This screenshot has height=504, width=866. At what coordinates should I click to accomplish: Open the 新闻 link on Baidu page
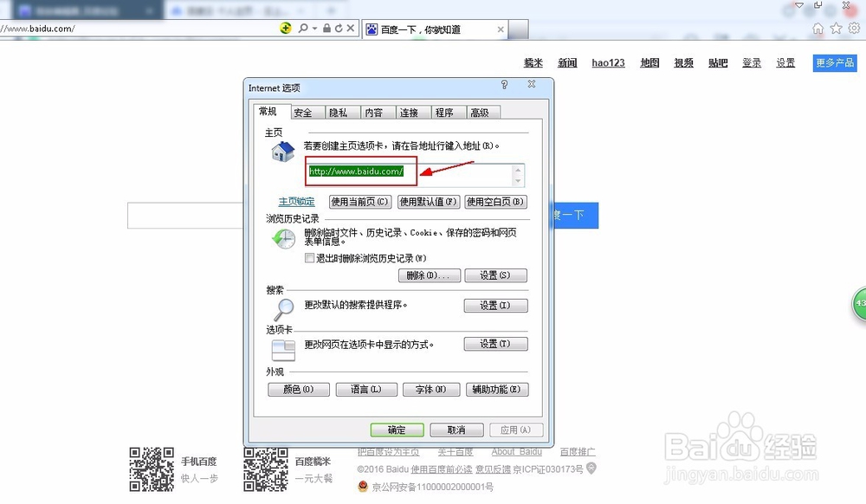tap(567, 63)
